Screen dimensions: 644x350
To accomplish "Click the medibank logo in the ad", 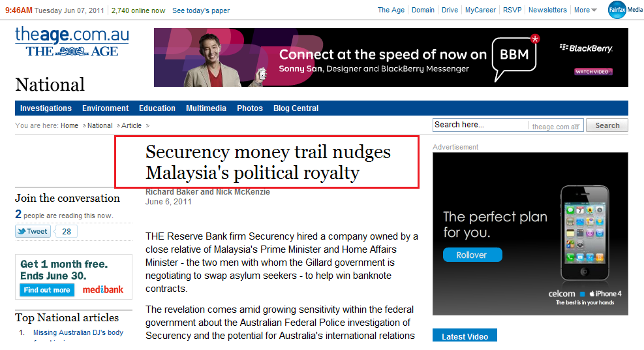I will pos(102,290).
